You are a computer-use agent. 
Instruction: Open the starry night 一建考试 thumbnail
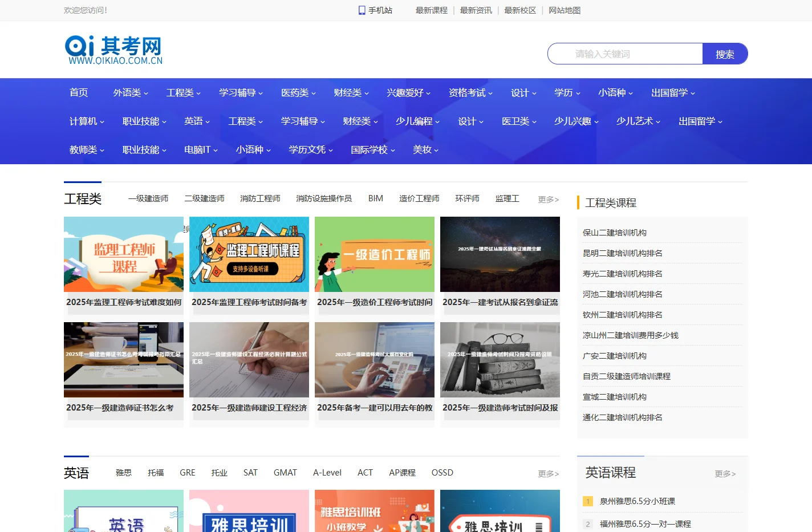[500, 254]
